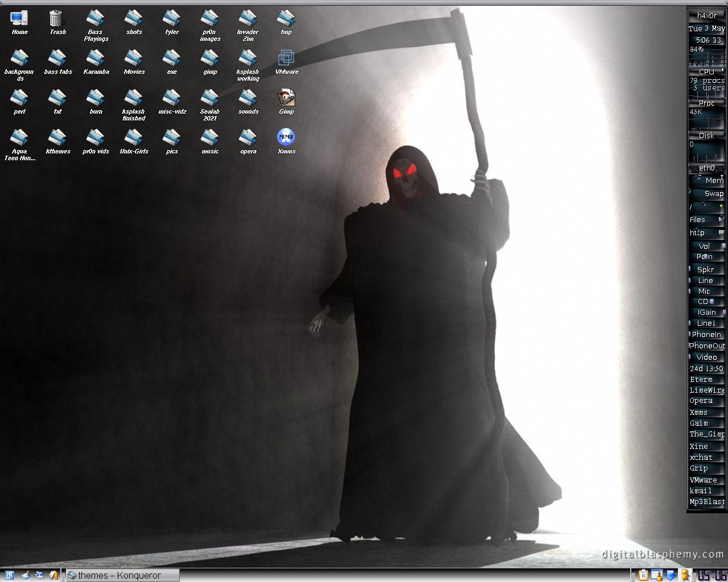This screenshot has width=728, height=582.
Task: Launch LimeWire from gkrellm launcher
Action: click(x=707, y=390)
